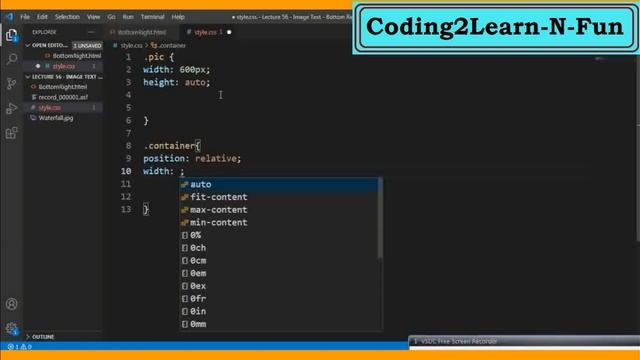Screen dimensions: 640x360
Task: Open style.css in the Lecture 56 folder
Action: point(63,108)
